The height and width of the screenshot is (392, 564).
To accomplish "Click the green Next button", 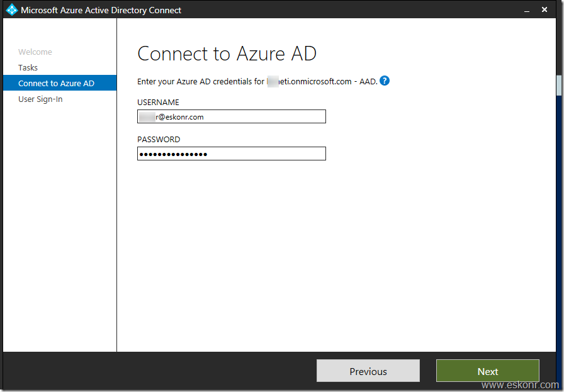I will click(487, 371).
